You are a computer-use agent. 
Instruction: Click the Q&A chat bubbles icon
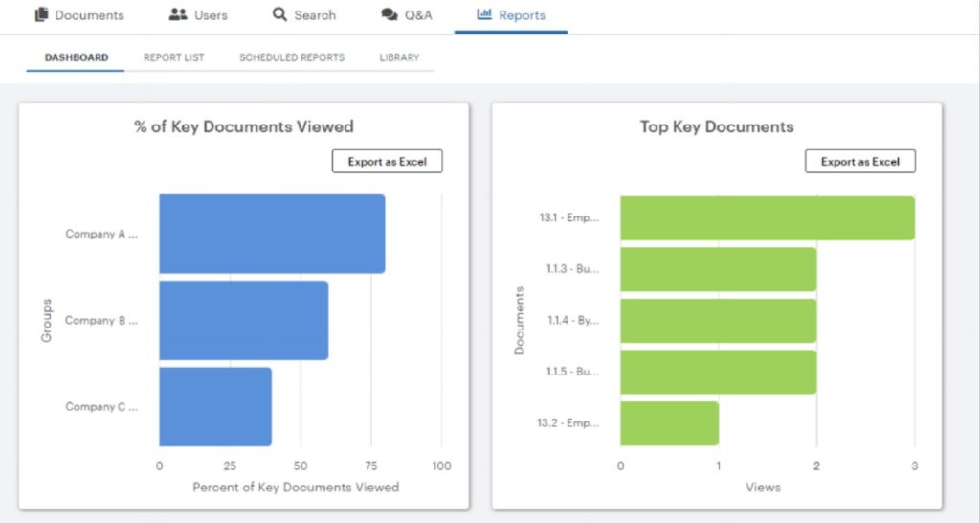390,14
